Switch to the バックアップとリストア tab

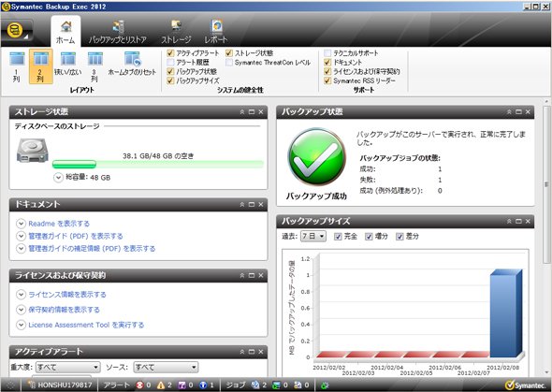[x=118, y=31]
